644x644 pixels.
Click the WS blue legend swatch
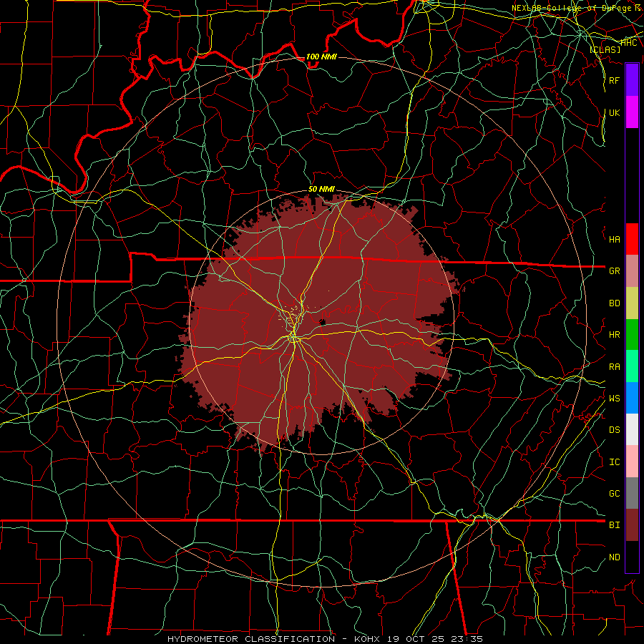pyautogui.click(x=632, y=398)
